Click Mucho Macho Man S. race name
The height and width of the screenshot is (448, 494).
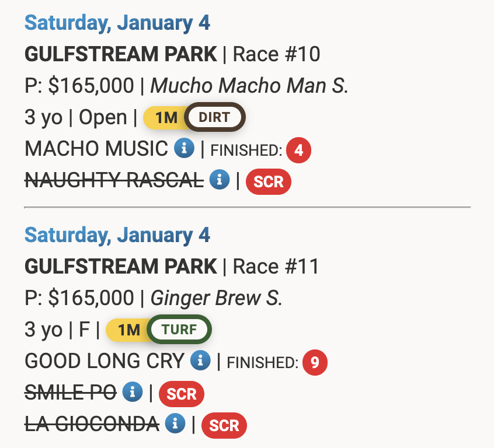249,86
